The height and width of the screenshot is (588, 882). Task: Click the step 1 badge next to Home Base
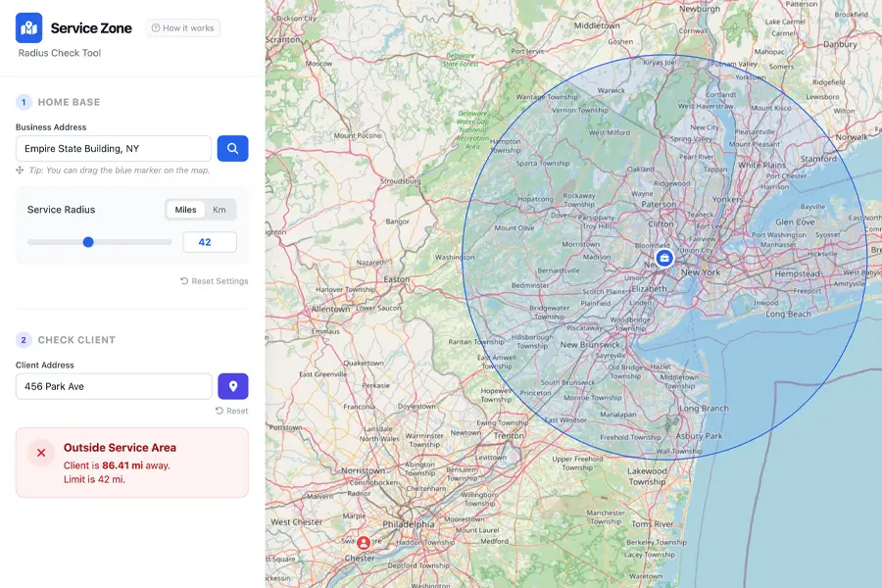[x=24, y=102]
